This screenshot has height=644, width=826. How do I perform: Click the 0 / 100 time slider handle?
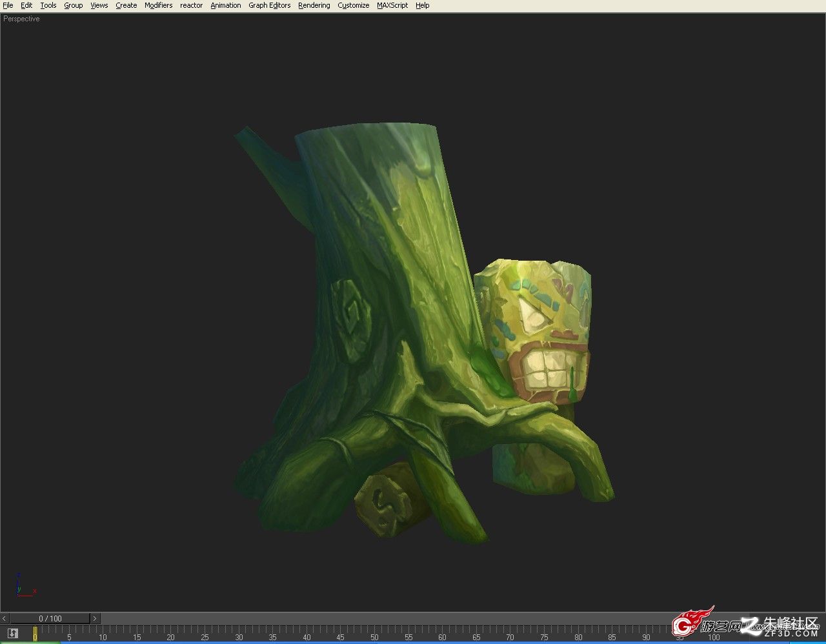50,618
